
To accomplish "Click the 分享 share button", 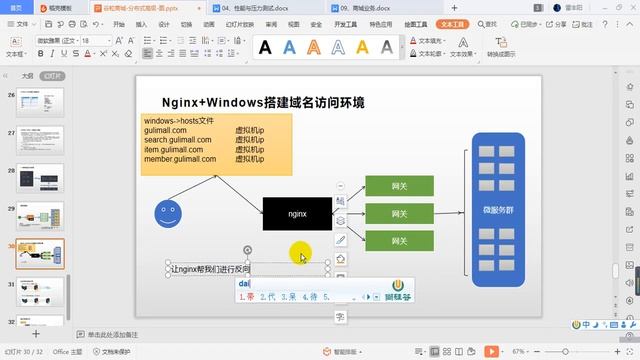I will [556, 24].
